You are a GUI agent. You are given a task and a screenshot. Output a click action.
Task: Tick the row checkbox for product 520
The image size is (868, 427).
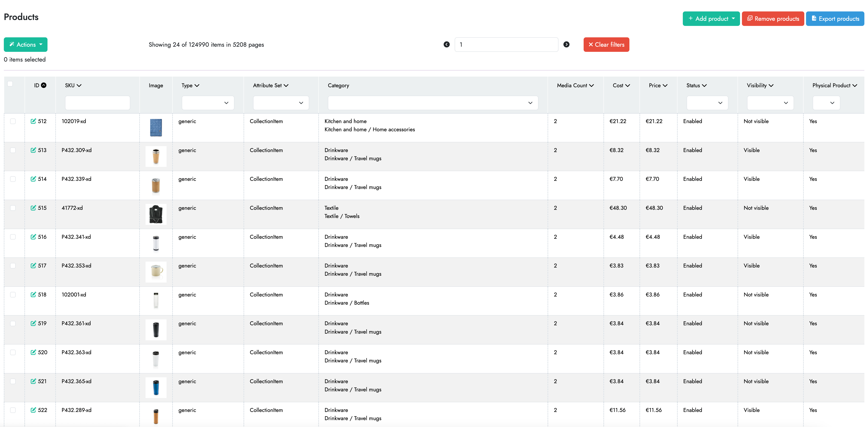(x=13, y=352)
